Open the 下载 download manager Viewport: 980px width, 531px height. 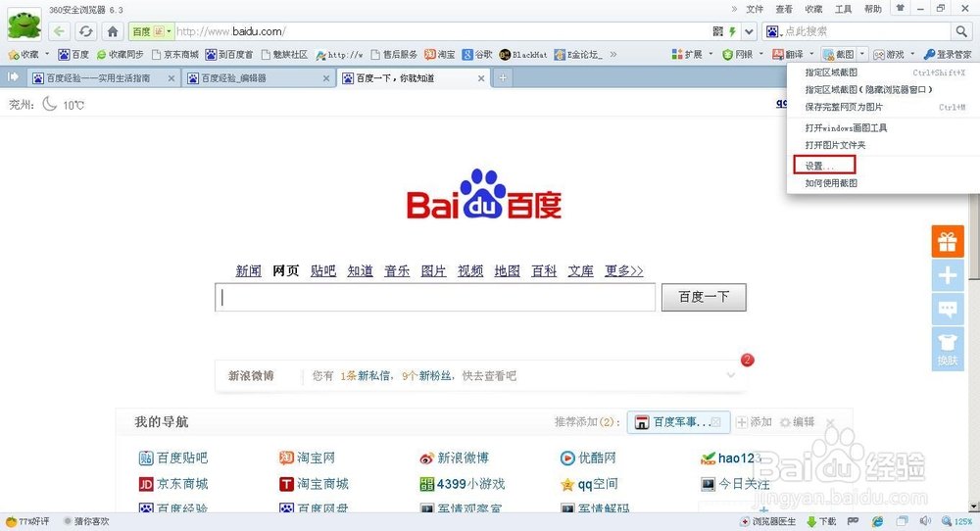coord(822,521)
